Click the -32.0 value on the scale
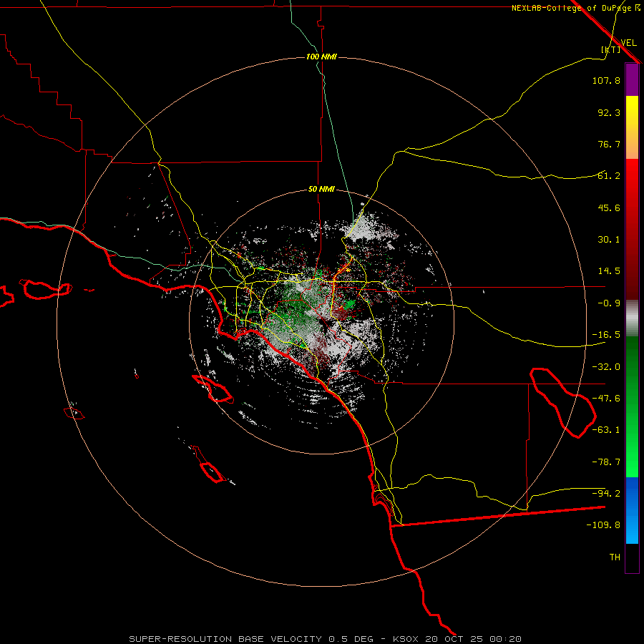The image size is (644, 644). 606,367
